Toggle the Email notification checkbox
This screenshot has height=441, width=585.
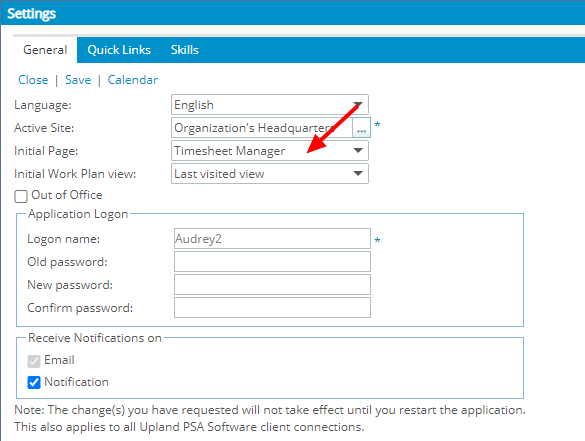pyautogui.click(x=34, y=361)
